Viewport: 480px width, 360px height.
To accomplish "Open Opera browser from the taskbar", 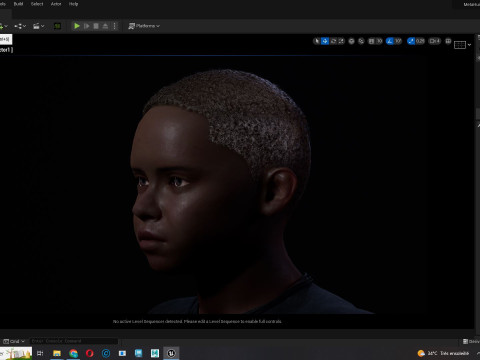I will pos(89,353).
